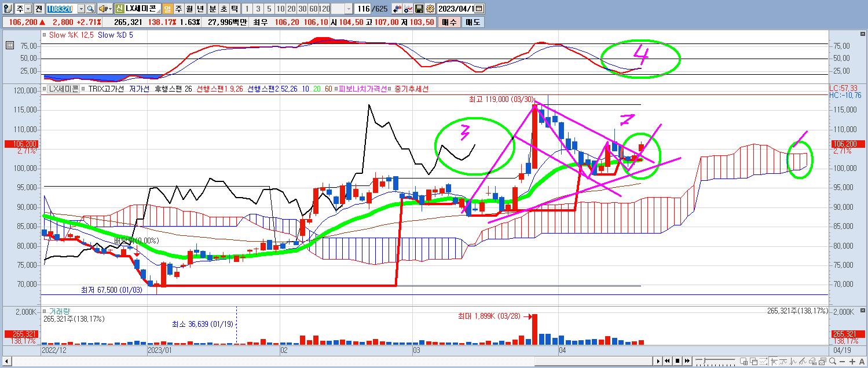This screenshot has width=868, height=368.
Task: Click the grid icon beside stochastic panel
Action: (x=10, y=45)
